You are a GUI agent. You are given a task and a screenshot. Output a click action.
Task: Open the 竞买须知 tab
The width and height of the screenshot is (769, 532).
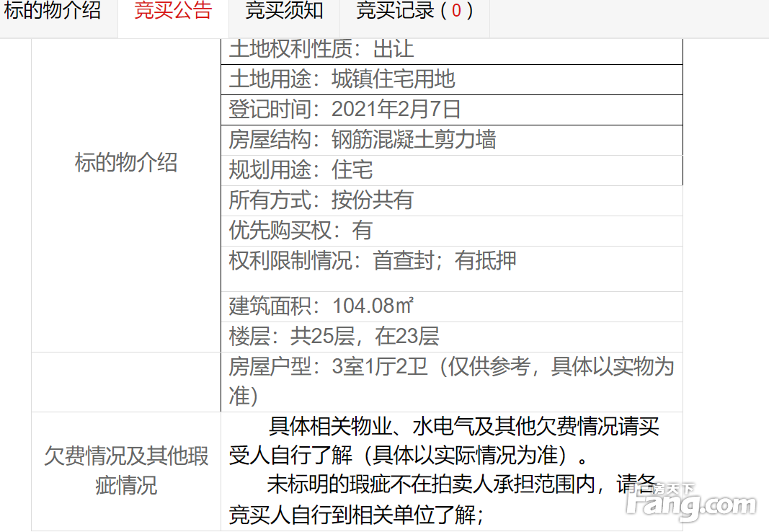pyautogui.click(x=284, y=12)
